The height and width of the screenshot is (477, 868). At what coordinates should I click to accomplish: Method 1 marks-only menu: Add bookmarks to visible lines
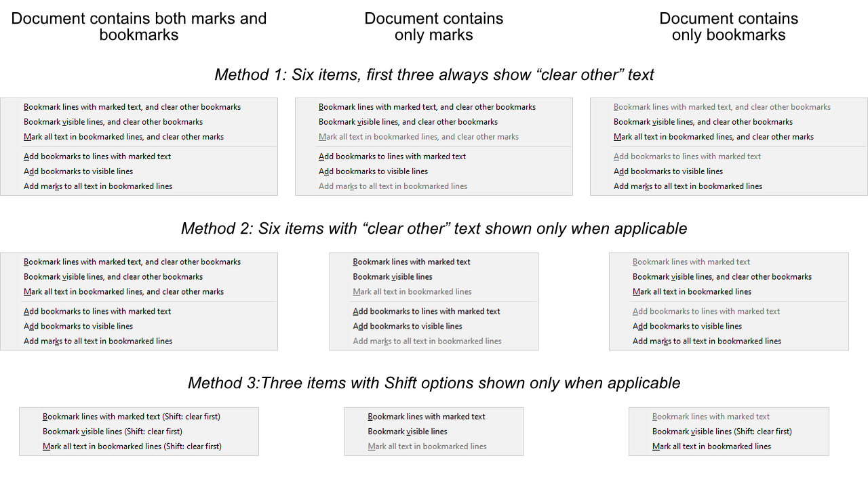[434, 171]
